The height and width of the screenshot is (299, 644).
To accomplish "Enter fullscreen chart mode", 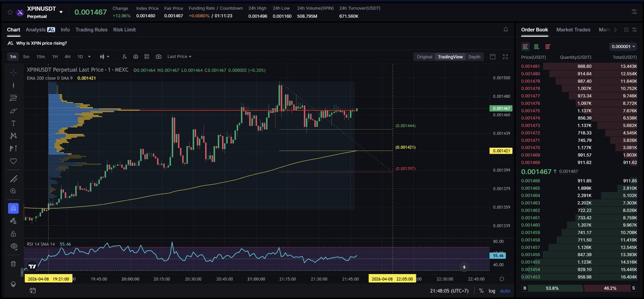I will point(505,56).
